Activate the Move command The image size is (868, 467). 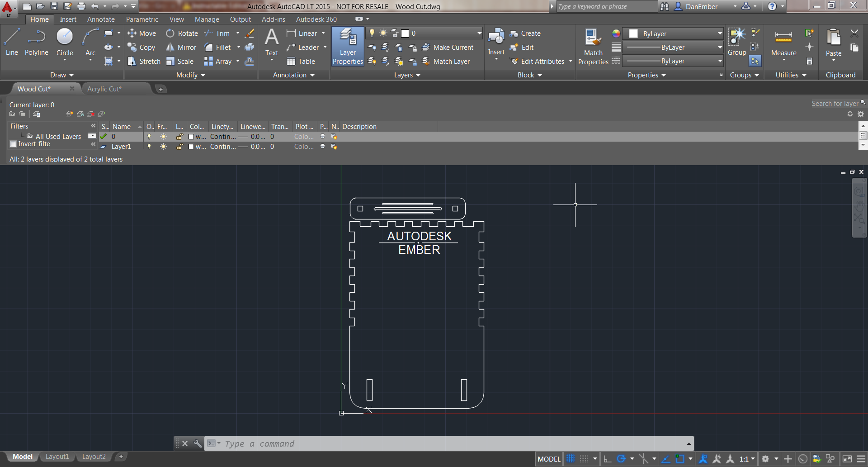point(142,33)
